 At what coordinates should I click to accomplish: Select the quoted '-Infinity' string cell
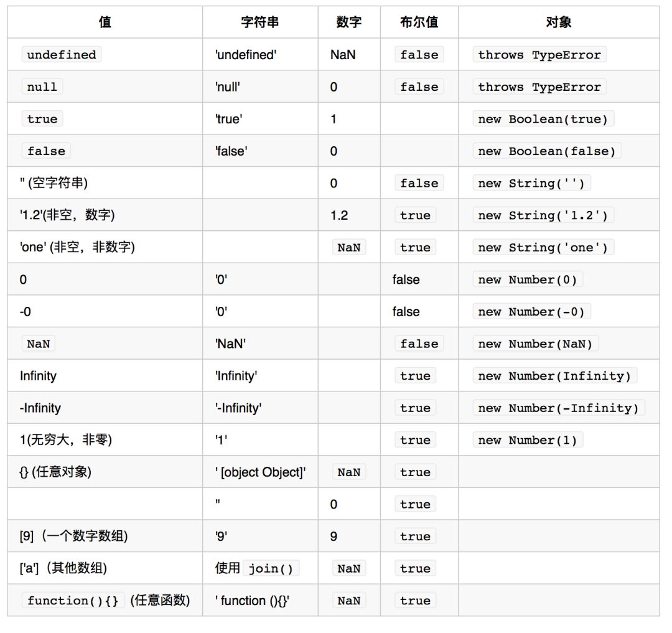point(238,408)
